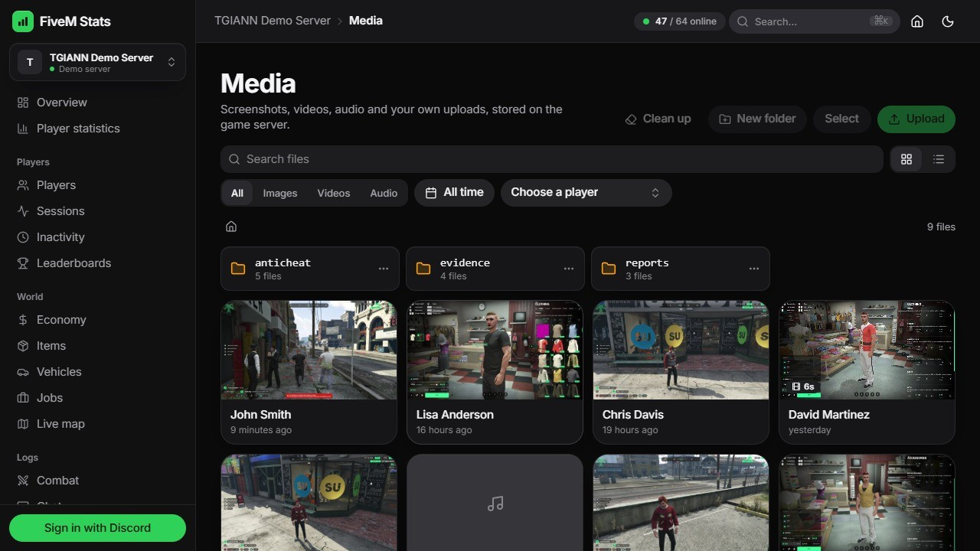Open the evidence folder
Screen dimensions: 980x551
[495, 269]
